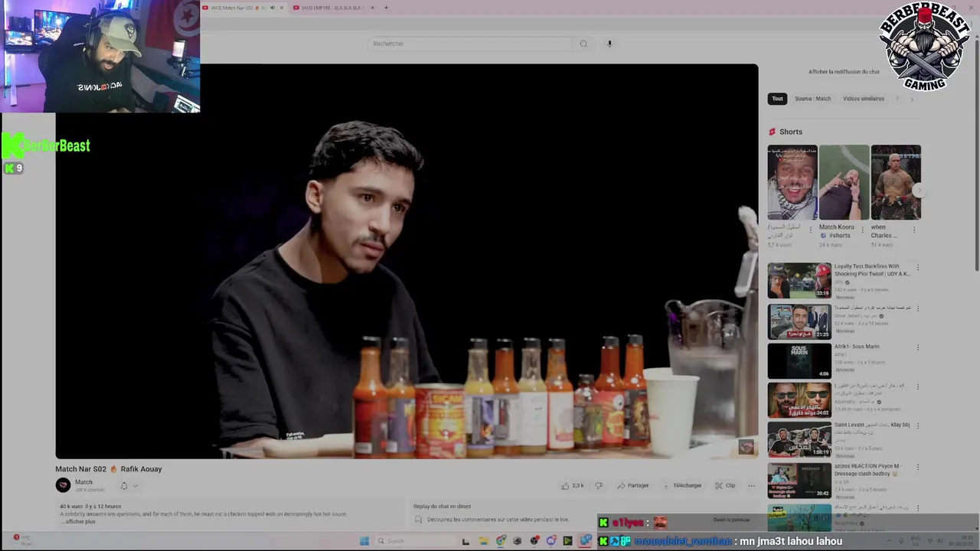The height and width of the screenshot is (551, 980).
Task: Open Loyalty Test Backfires video thumbnail
Action: click(799, 280)
